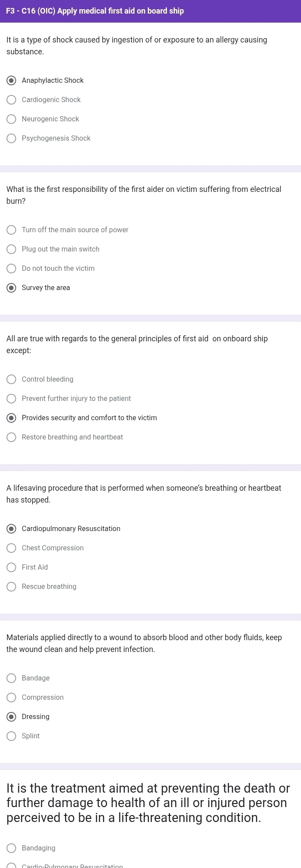The height and width of the screenshot is (868, 301).
Task: Choose Plug out the main switch
Action: tap(12, 249)
